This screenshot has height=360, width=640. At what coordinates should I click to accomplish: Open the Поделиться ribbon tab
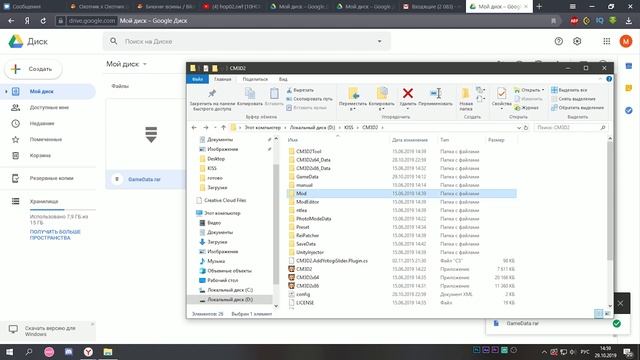(x=255, y=79)
